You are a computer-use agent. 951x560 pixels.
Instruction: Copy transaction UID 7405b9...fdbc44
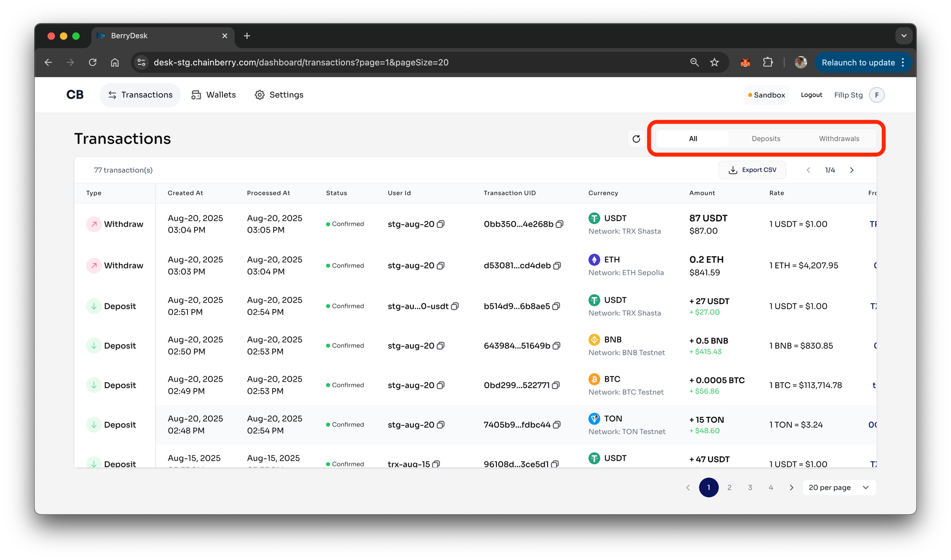coord(557,425)
